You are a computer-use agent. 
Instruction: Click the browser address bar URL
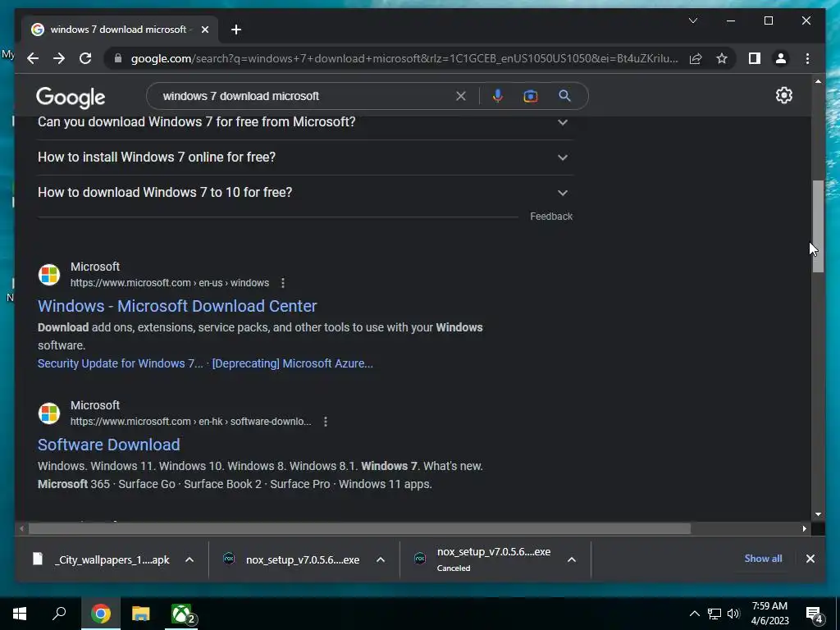click(x=404, y=58)
